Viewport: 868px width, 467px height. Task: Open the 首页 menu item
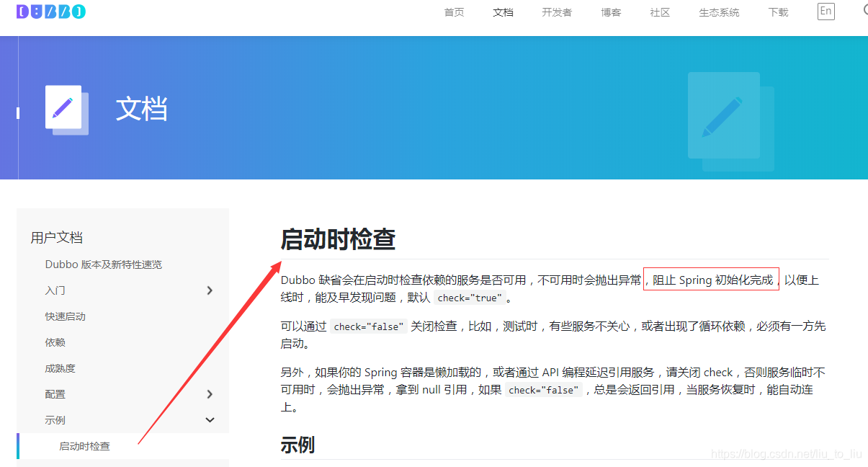tap(454, 12)
